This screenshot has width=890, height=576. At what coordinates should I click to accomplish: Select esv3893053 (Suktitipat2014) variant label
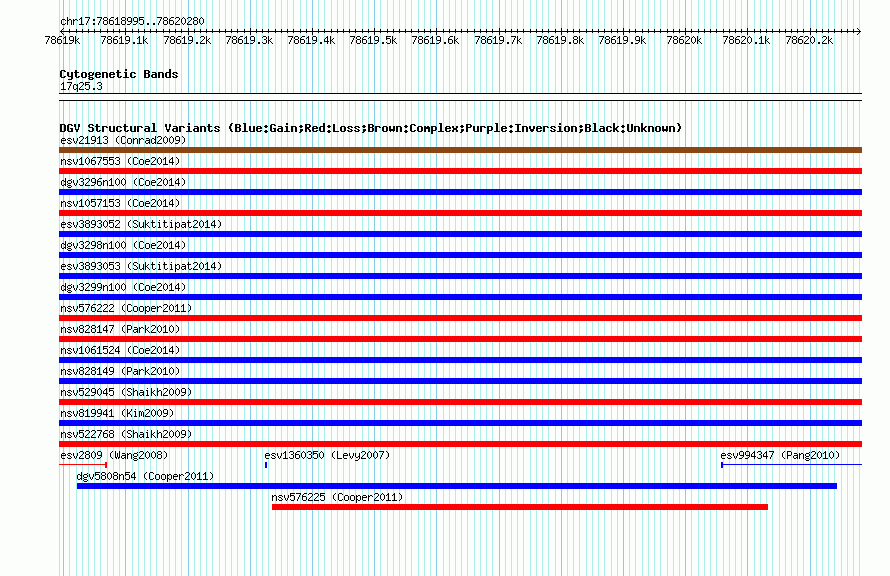click(x=141, y=266)
